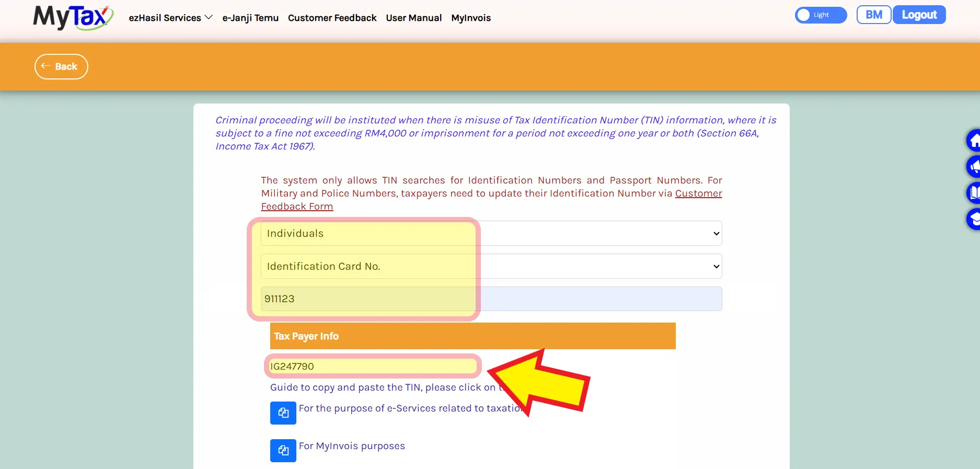Click the Tax Payer Info header
The height and width of the screenshot is (469, 980).
click(x=473, y=336)
